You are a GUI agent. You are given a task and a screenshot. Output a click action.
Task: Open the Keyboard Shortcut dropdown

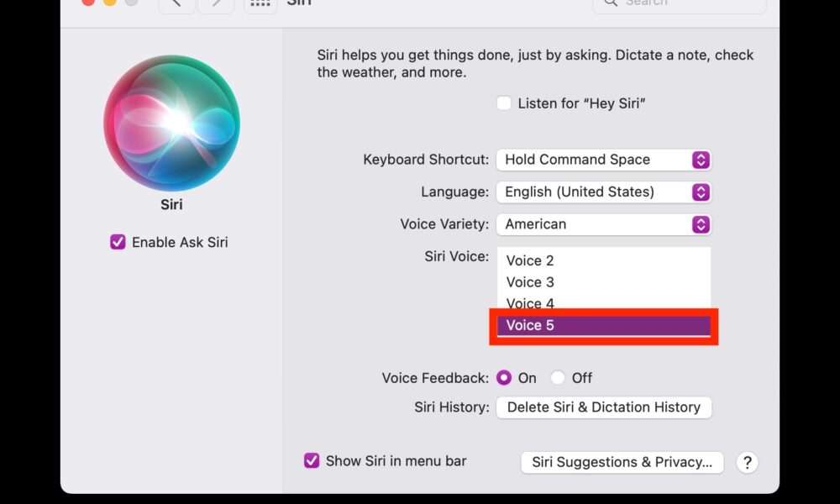pos(604,160)
